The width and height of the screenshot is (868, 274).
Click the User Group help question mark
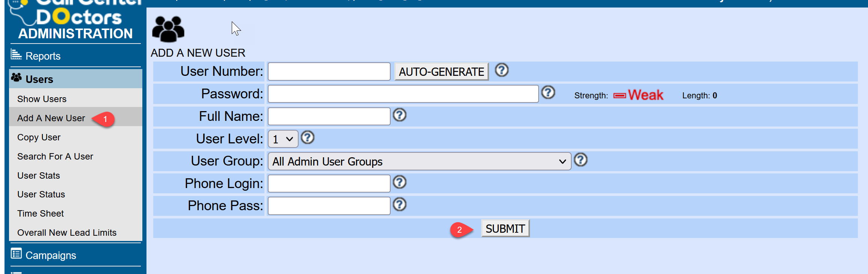click(x=581, y=160)
